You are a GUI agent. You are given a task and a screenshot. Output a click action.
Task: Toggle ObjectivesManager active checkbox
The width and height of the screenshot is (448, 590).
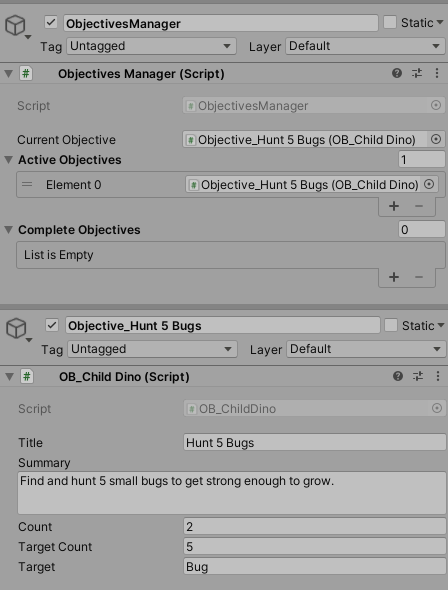[x=51, y=23]
